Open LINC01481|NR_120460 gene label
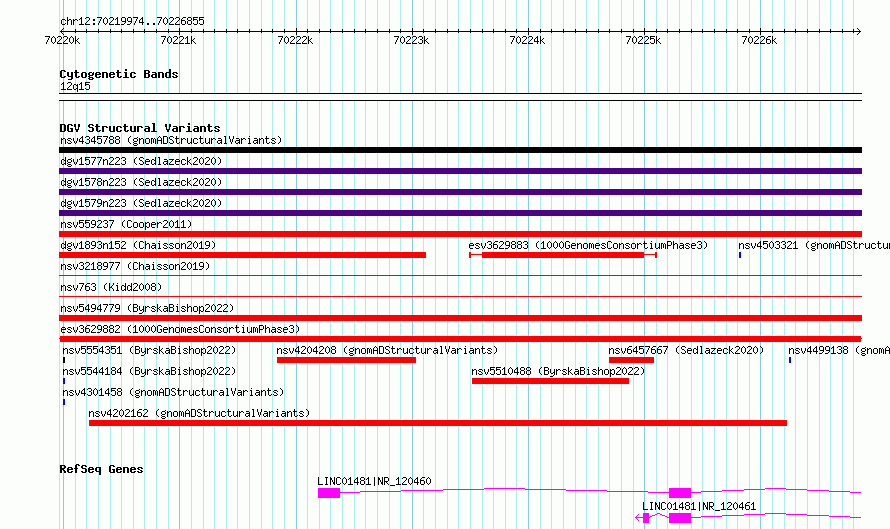 374,481
